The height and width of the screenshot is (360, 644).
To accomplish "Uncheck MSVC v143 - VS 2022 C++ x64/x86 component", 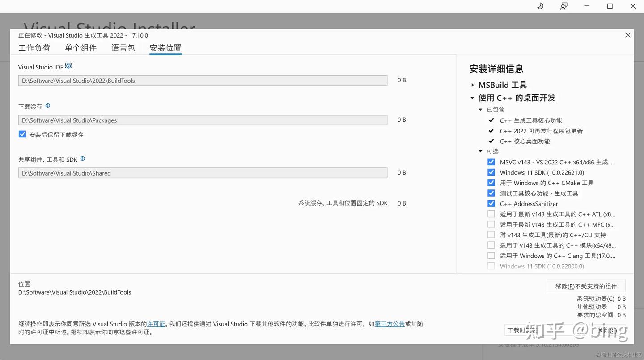I will [491, 162].
